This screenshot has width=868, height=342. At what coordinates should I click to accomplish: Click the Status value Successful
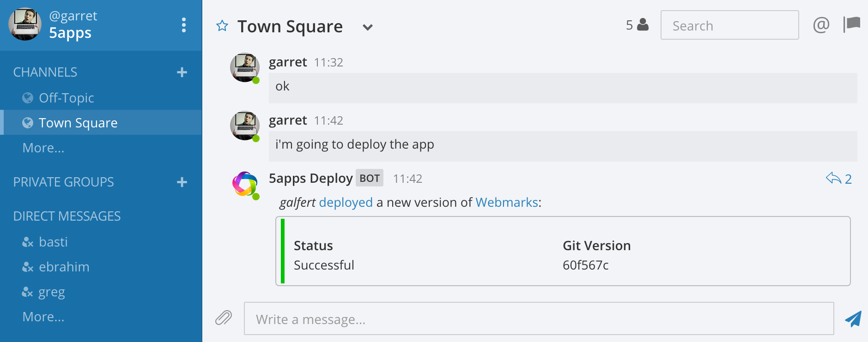click(324, 265)
